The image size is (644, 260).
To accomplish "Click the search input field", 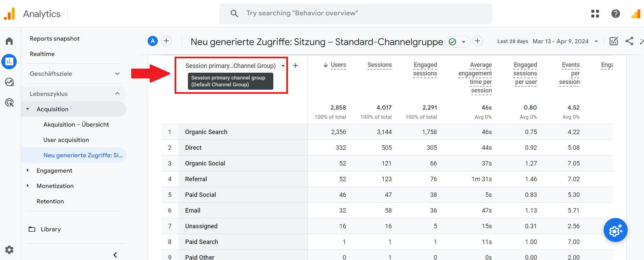I will click(355, 13).
